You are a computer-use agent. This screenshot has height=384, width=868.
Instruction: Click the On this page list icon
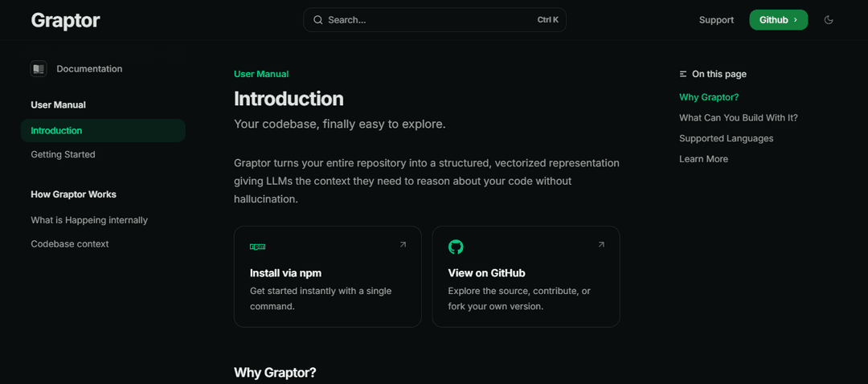(x=683, y=74)
